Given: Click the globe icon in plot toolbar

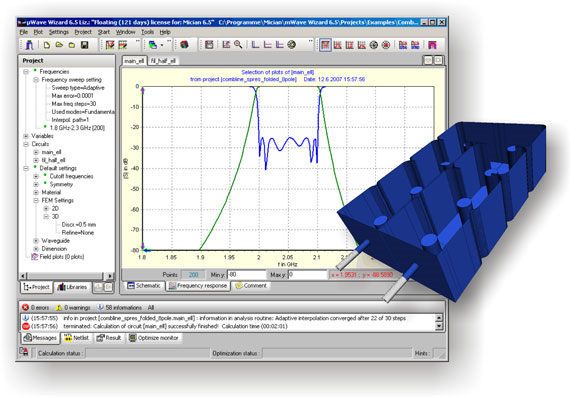Looking at the screenshot, I should click(292, 45).
